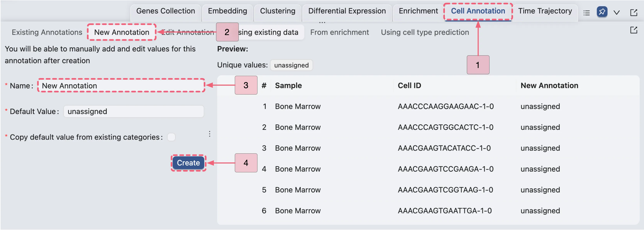Screen dimensions: 644x230
Task: Open the three-dot menu near the checkbox
Action: 209,134
